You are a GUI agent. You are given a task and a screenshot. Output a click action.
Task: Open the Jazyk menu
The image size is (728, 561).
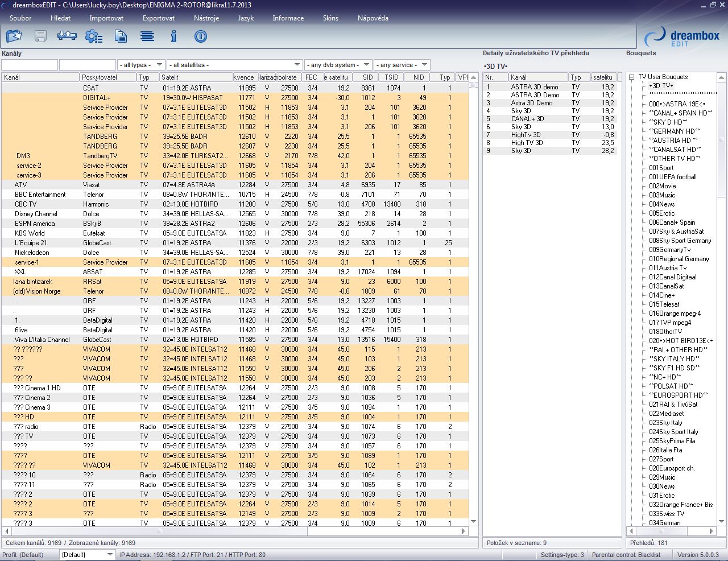246,18
